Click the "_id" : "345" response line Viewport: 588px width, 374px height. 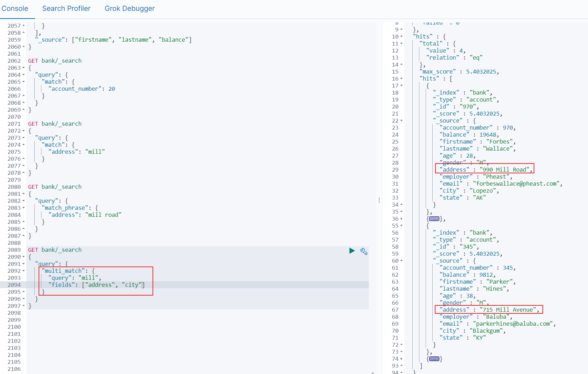coord(456,247)
